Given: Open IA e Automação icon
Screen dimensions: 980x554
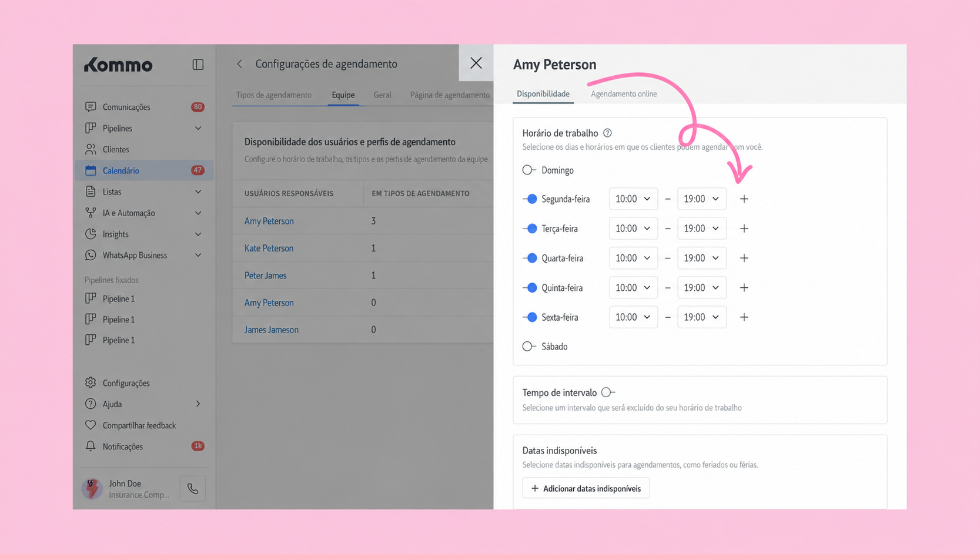Looking at the screenshot, I should (91, 213).
